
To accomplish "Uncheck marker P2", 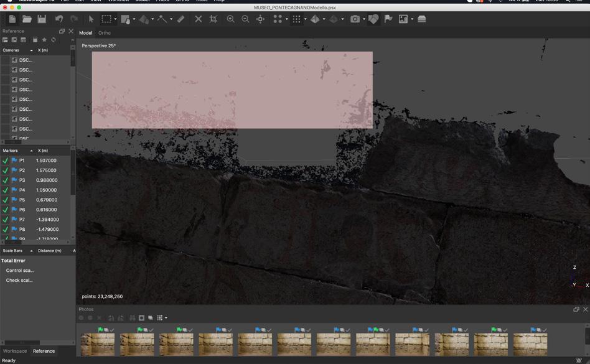I will [5, 170].
